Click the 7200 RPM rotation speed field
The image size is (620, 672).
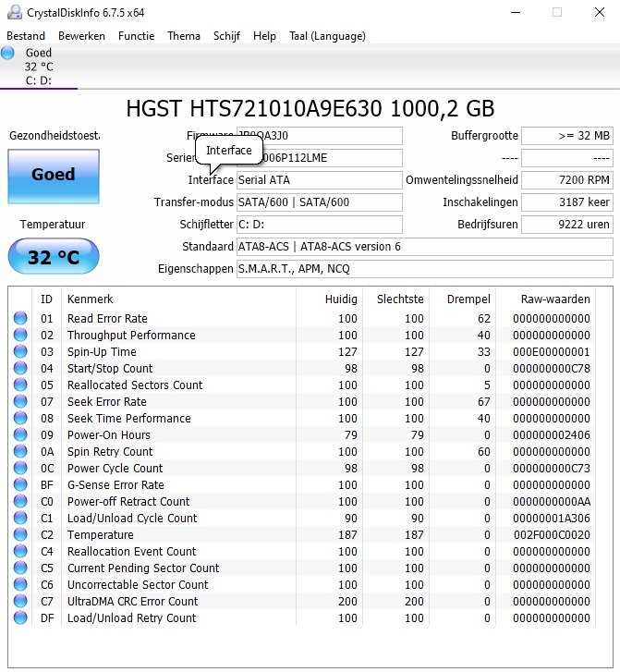point(566,180)
